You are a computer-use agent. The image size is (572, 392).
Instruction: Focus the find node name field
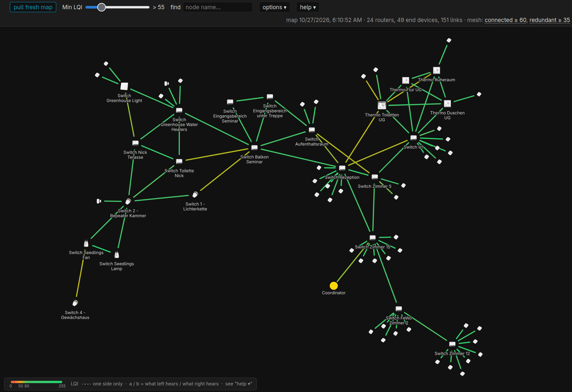tap(218, 7)
